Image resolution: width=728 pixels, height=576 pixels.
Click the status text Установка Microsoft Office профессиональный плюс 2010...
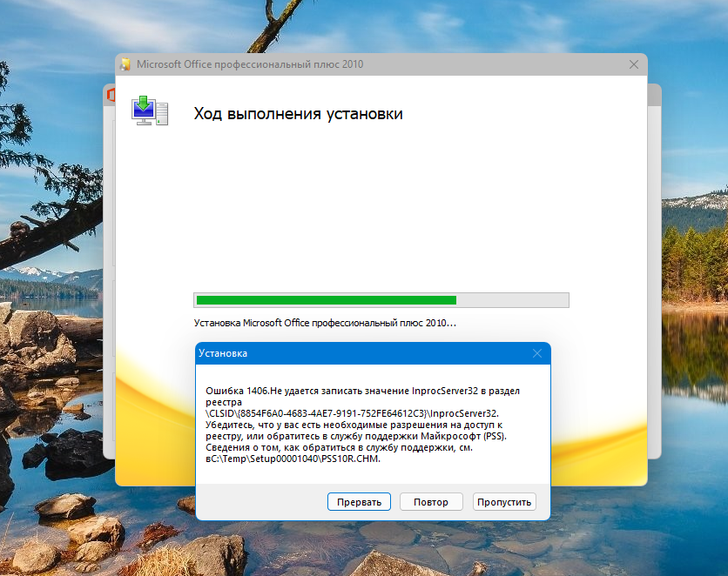(325, 323)
